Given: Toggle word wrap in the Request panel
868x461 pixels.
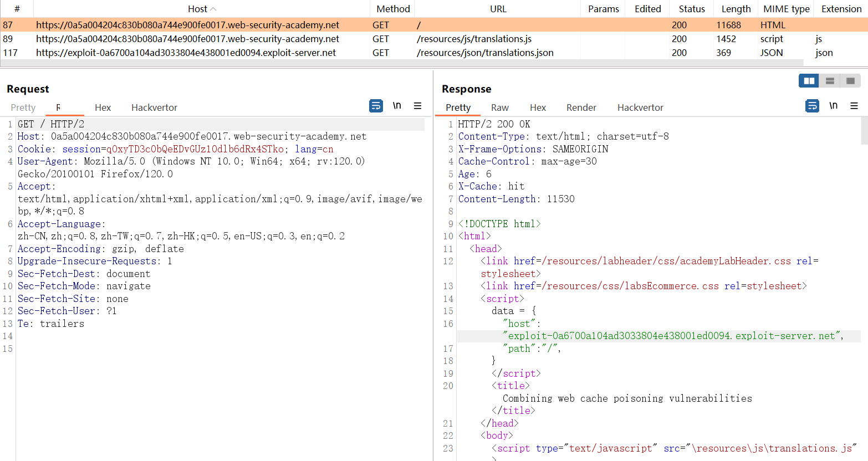Looking at the screenshot, I should 376,106.
